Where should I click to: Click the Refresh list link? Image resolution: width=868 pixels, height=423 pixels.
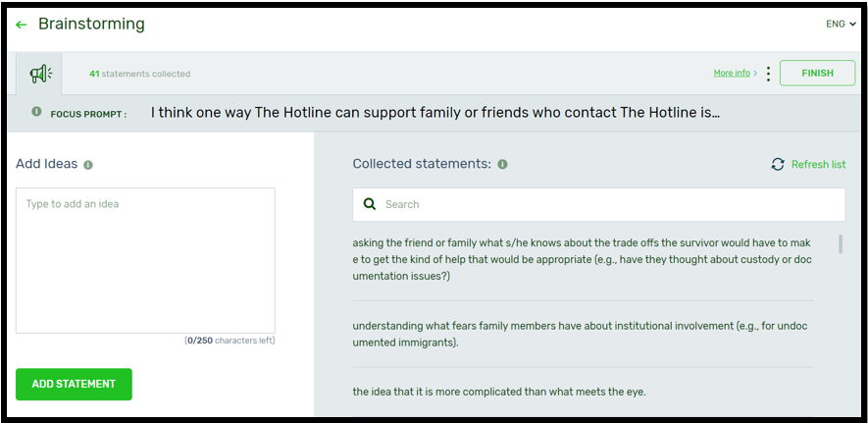(818, 165)
